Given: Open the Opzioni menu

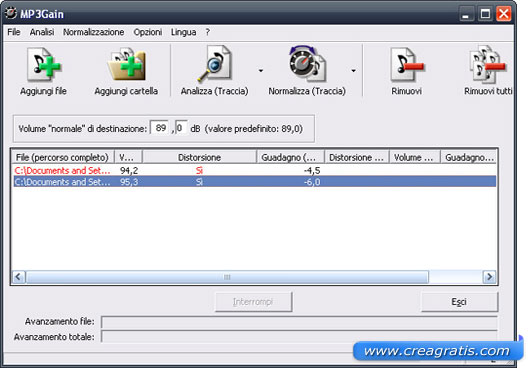Looking at the screenshot, I should (148, 32).
